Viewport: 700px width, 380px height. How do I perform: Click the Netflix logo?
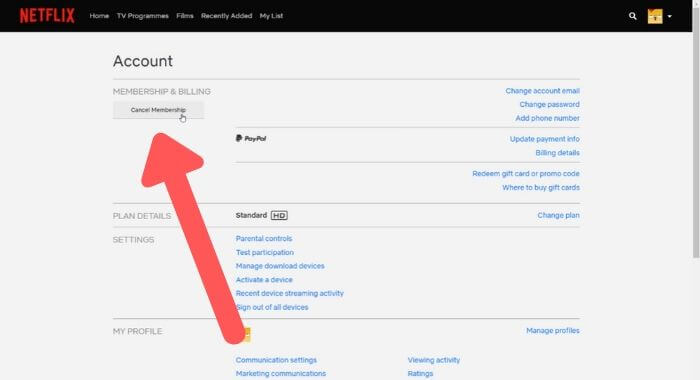tap(47, 16)
